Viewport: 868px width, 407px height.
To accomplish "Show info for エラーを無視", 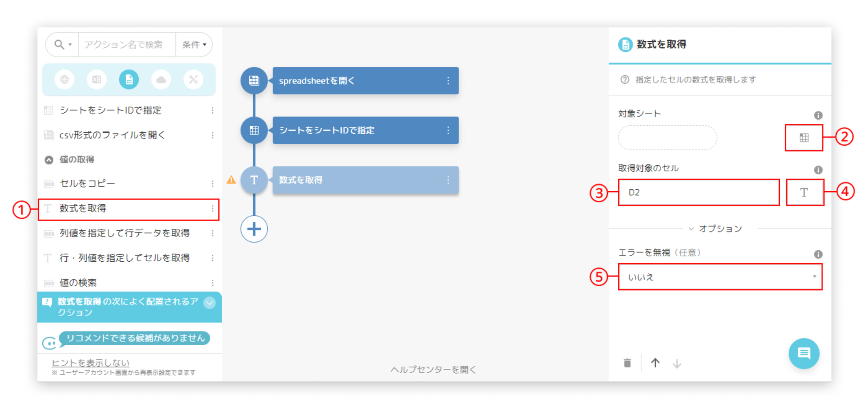I will [818, 254].
